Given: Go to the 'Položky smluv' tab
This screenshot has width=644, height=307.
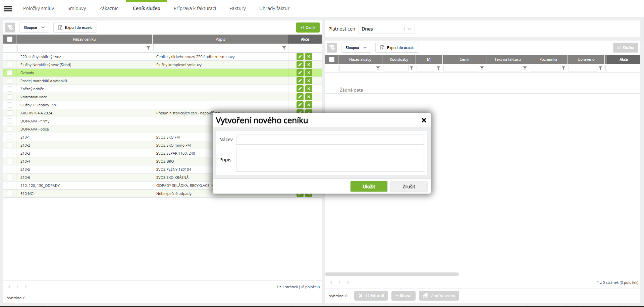Looking at the screenshot, I should coord(39,8).
